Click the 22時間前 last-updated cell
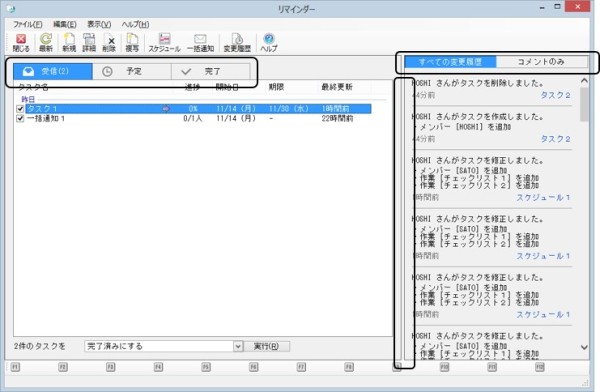Image resolution: width=600 pixels, height=392 pixels. pyautogui.click(x=337, y=118)
